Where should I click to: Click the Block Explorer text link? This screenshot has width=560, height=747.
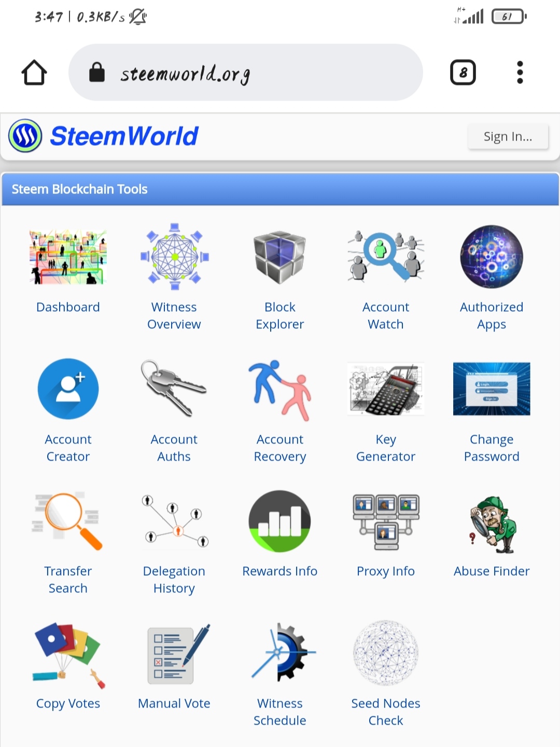280,315
